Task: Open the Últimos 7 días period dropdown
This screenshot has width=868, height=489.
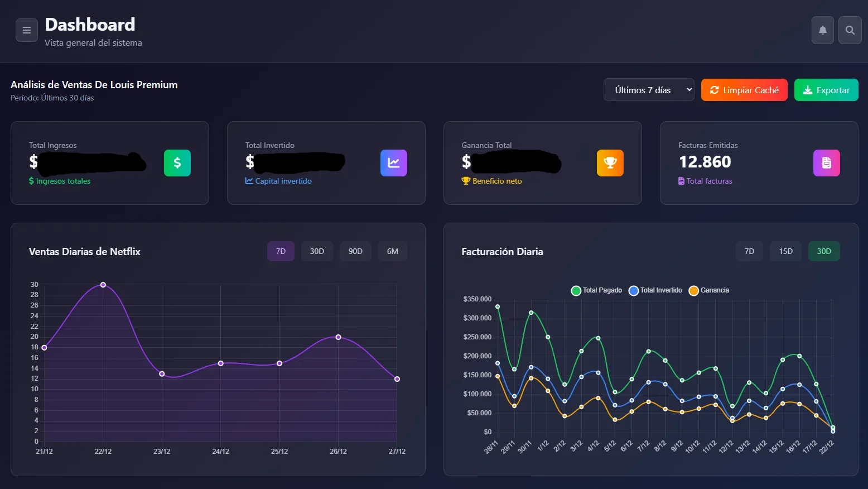Action: (649, 90)
